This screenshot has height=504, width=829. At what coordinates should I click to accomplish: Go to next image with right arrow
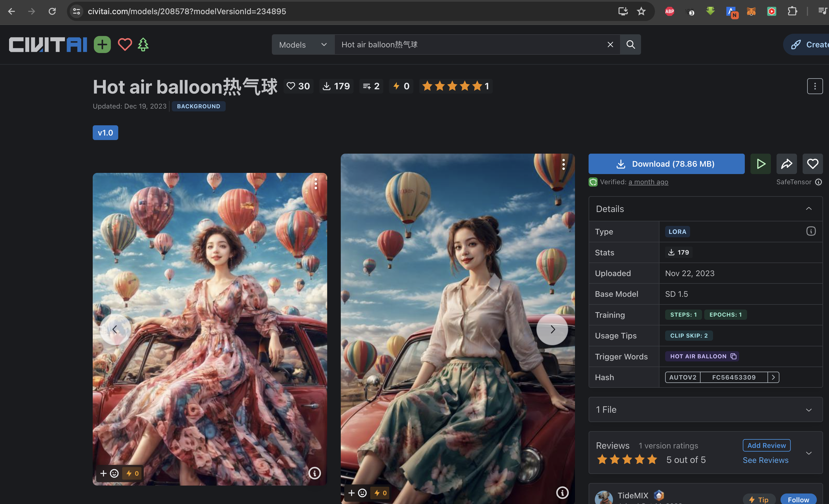(552, 329)
